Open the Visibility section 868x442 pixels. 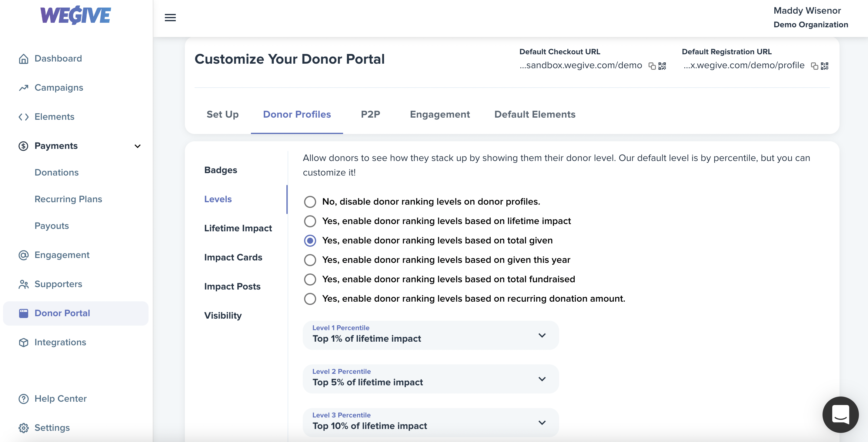click(223, 316)
